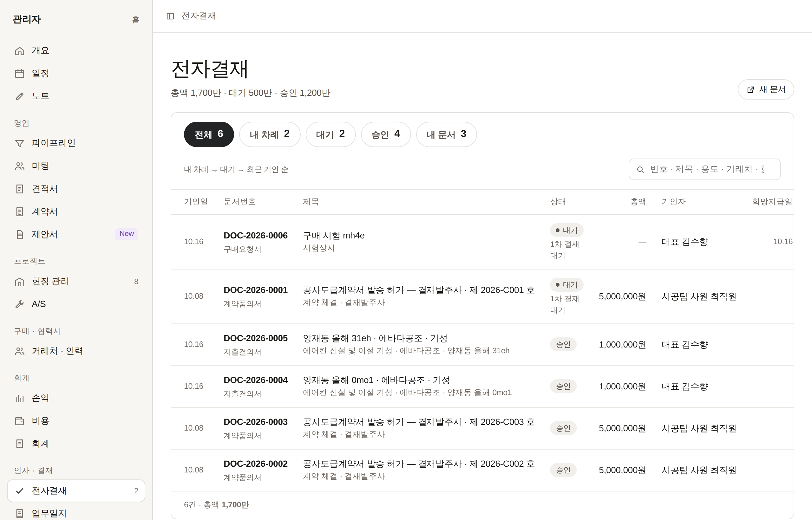Click the 미팅 people icon
The image size is (812, 520).
click(x=20, y=166)
